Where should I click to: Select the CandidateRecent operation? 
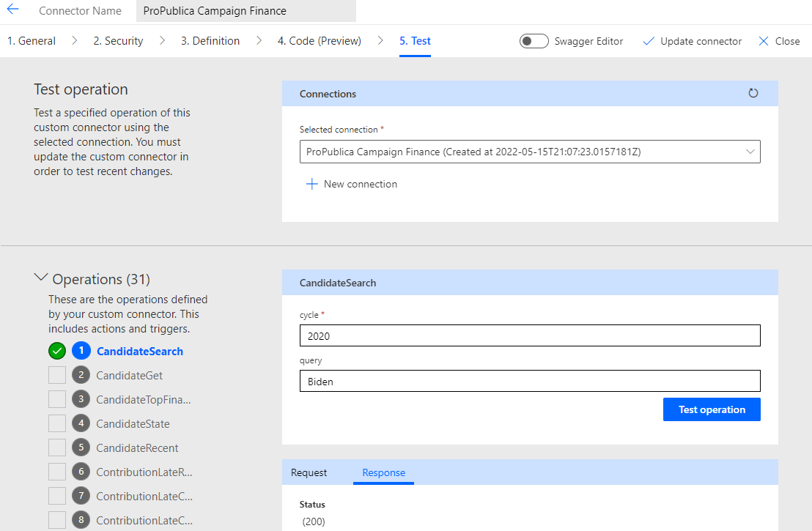coord(137,448)
